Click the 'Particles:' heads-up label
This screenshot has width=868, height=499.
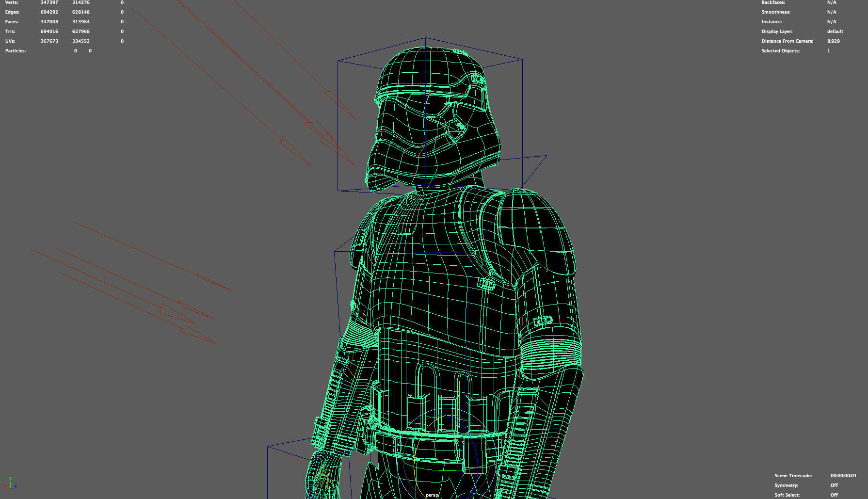click(x=16, y=51)
